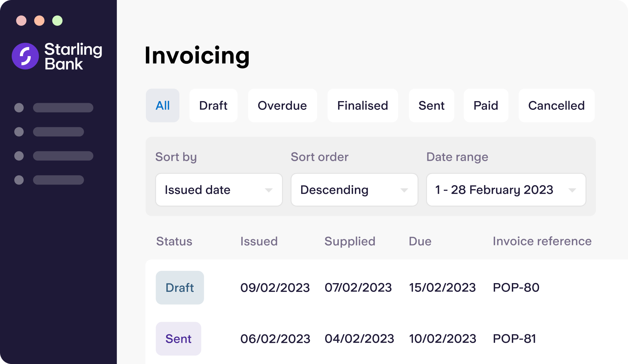
Task: Select due date 10/02/2023
Action: click(x=443, y=339)
